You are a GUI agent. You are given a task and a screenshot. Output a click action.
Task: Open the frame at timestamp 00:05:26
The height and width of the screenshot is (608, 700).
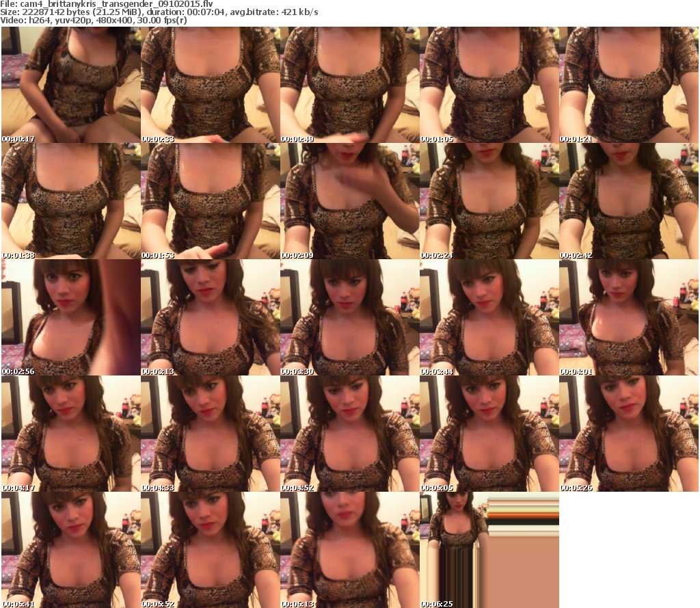point(629,434)
